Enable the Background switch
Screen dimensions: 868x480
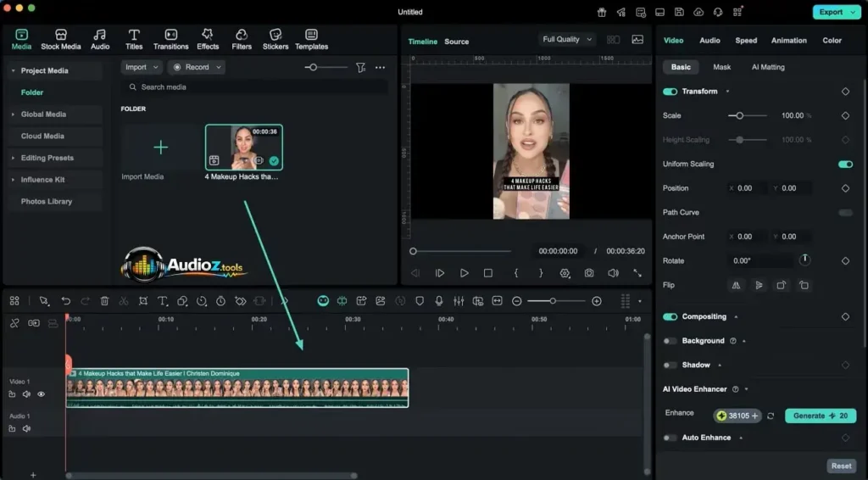pos(670,341)
